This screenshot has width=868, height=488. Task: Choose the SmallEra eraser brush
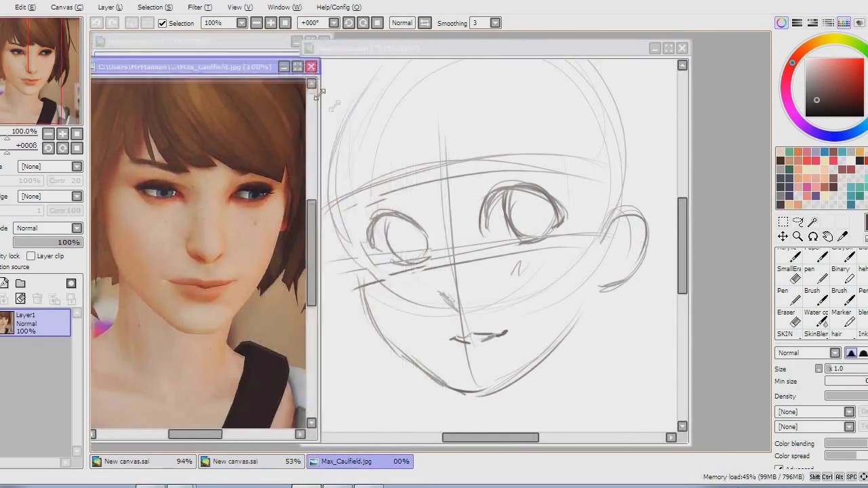coord(789,274)
